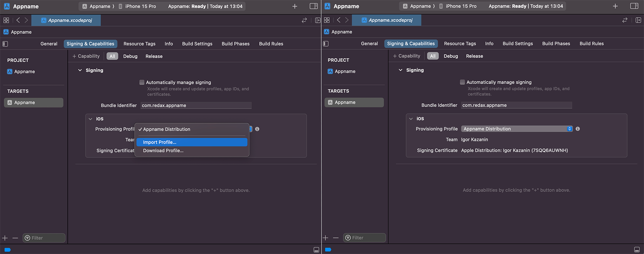The width and height of the screenshot is (644, 254).
Task: Switch to Build Settings tab in left window
Action: pos(197,44)
